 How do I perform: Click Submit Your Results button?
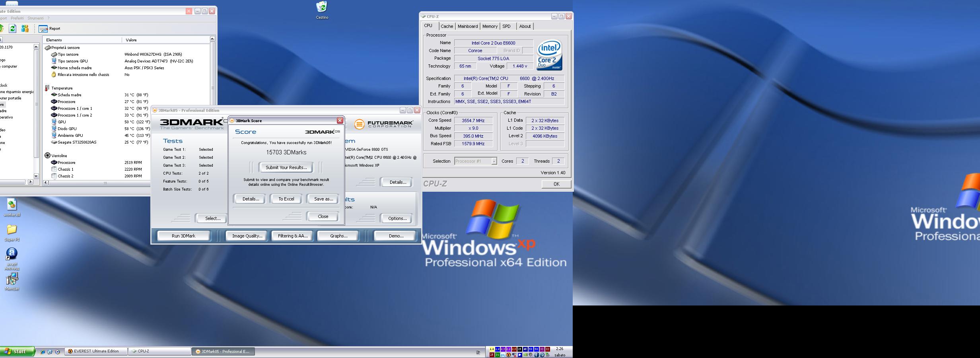coord(286,167)
